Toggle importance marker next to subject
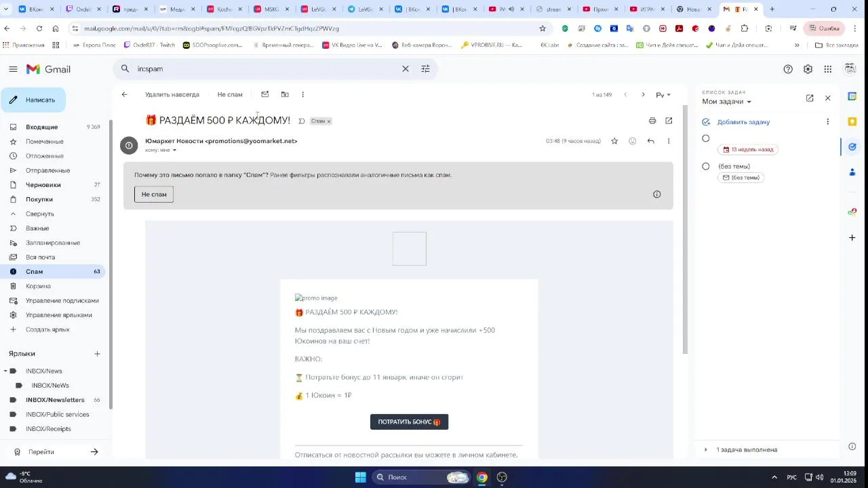868x488 pixels. 302,121
